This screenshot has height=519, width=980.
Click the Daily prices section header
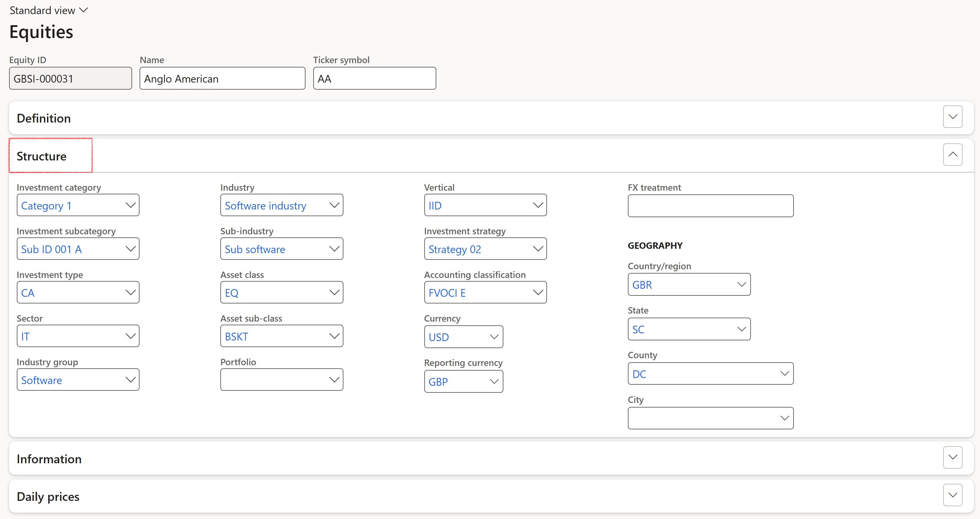click(x=491, y=496)
